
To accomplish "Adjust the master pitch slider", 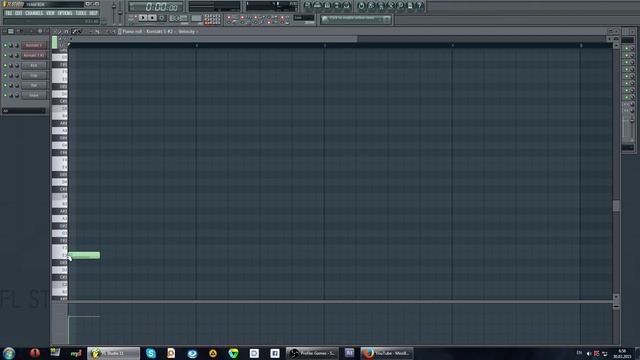I will pos(120,12).
